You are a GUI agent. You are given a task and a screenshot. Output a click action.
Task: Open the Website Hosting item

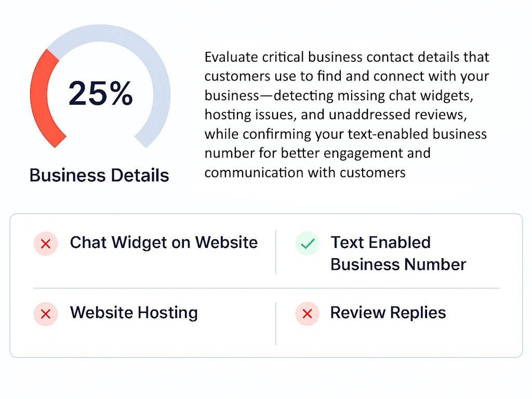134,313
